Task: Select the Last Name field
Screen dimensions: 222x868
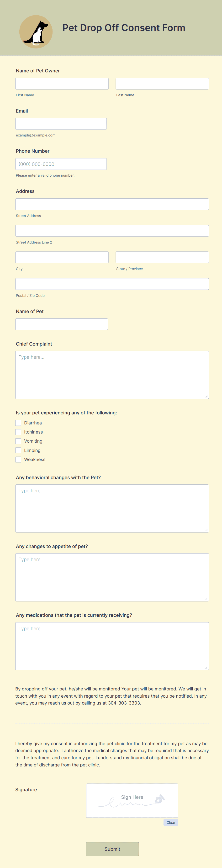Action: click(162, 83)
